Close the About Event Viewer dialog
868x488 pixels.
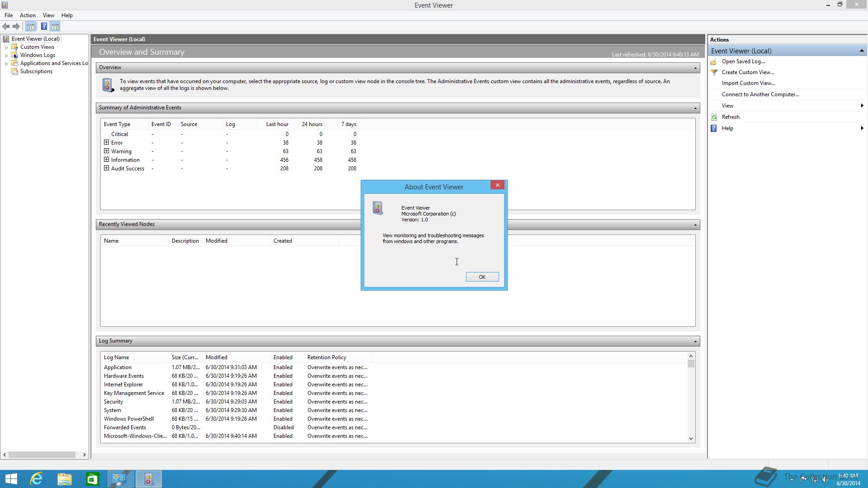coord(497,185)
